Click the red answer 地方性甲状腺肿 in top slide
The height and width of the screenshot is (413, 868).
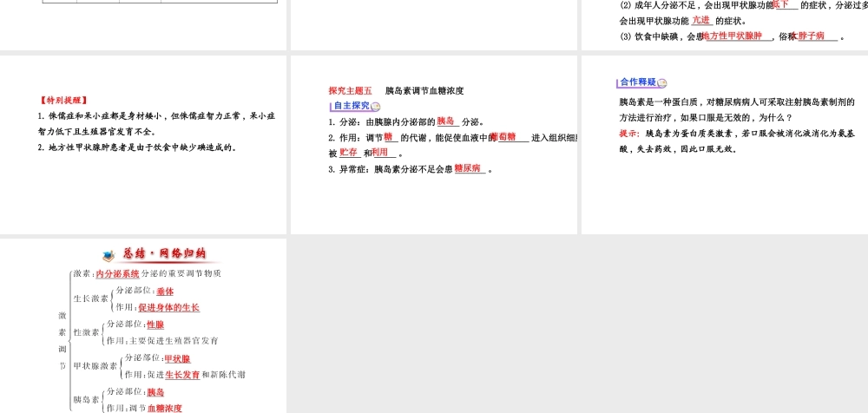(x=732, y=36)
